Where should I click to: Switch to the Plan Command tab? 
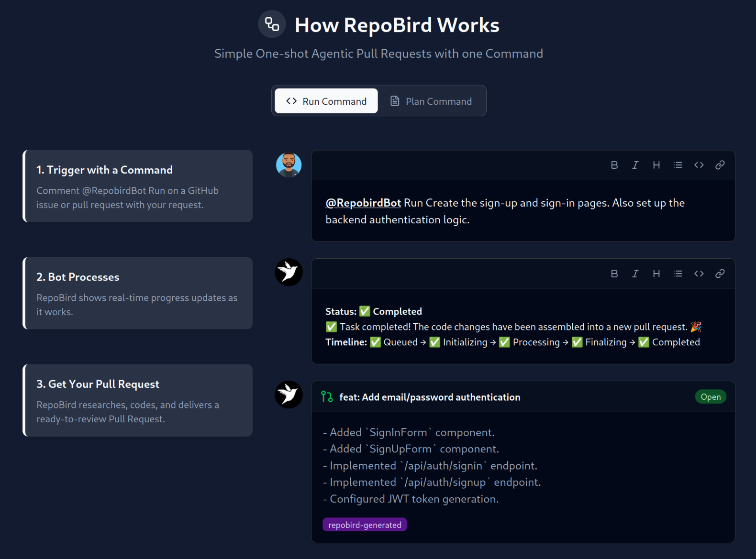click(x=431, y=101)
